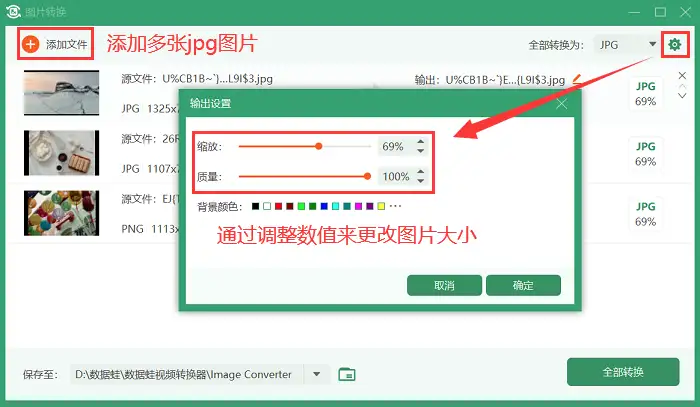Click the JPG 1107 size text of second file
This screenshot has height=407, width=700.
click(151, 169)
